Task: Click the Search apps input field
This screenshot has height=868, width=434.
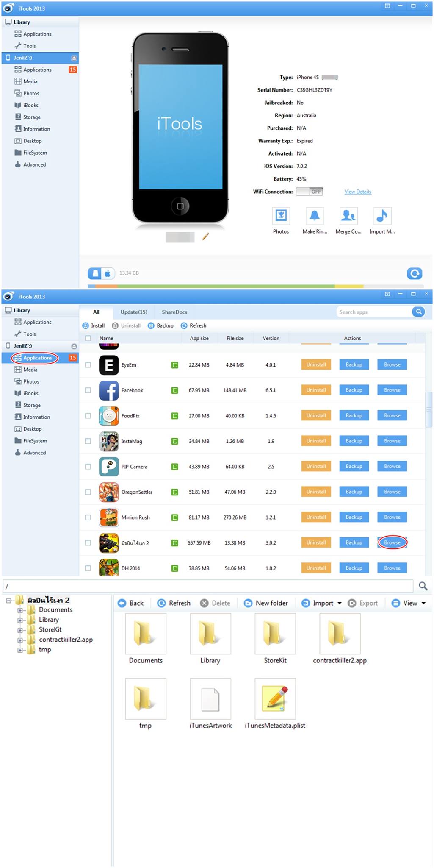Action: tap(374, 312)
